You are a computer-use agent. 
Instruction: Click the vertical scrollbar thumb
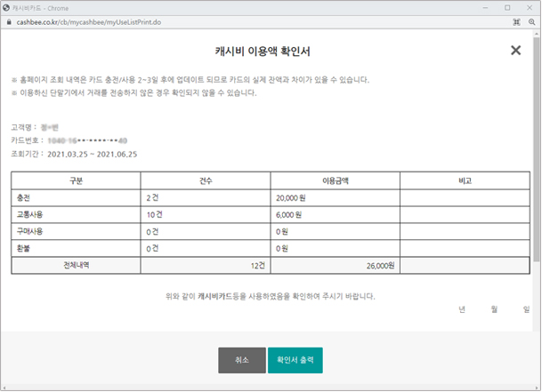[536, 148]
